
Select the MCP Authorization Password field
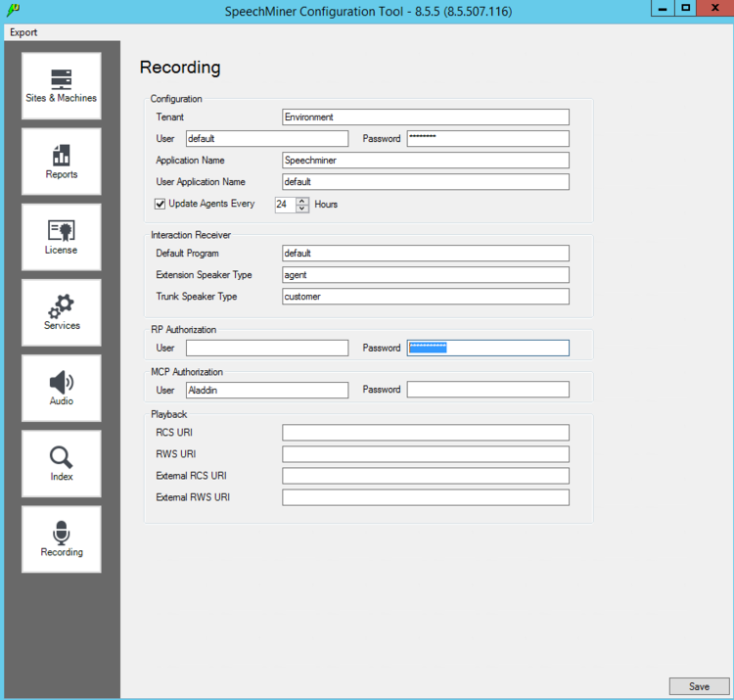click(487, 390)
